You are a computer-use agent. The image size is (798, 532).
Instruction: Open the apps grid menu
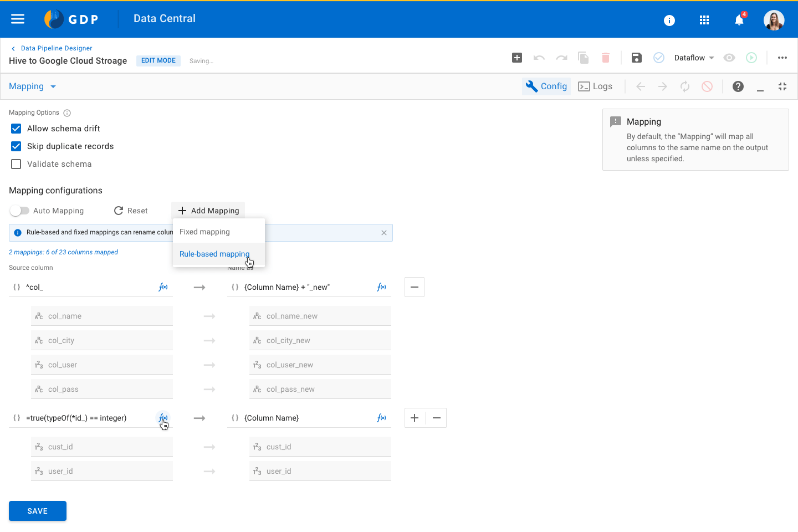(704, 19)
